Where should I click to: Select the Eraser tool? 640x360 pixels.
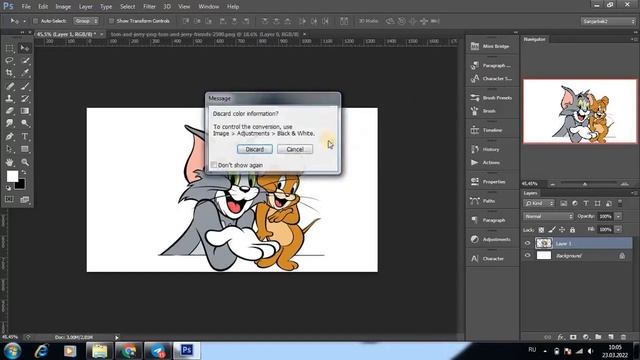click(9, 111)
